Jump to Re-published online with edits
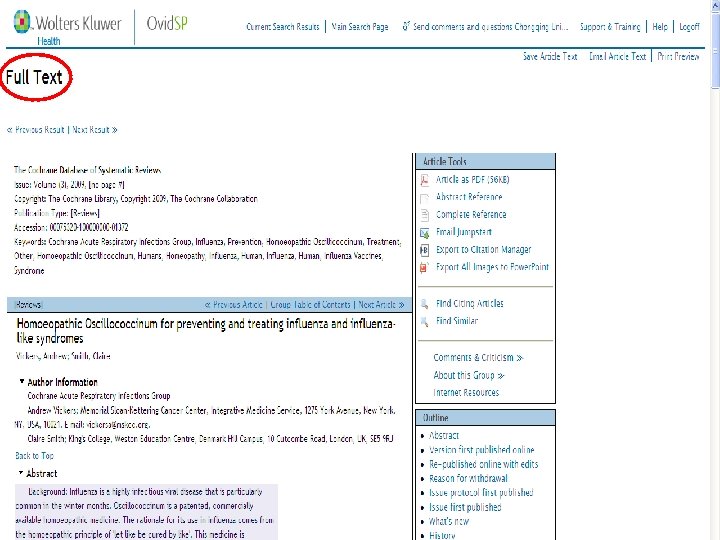The width and height of the screenshot is (720, 540). [x=484, y=464]
